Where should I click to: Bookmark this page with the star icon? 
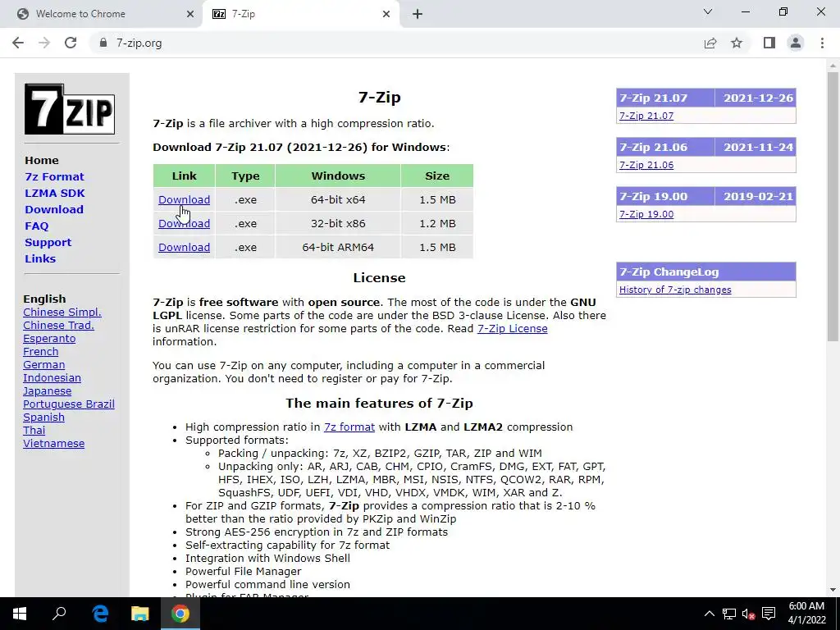(x=737, y=43)
